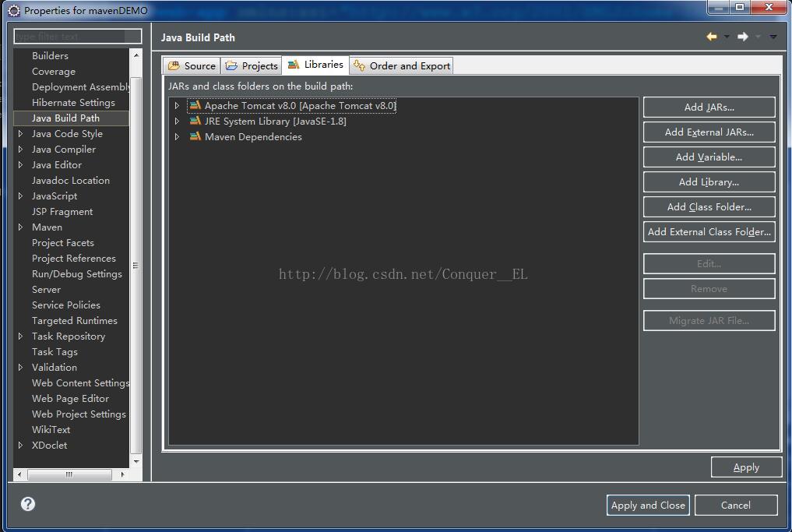Image resolution: width=792 pixels, height=532 pixels.
Task: Expand Java Code Style in sidebar
Action: pyautogui.click(x=21, y=134)
